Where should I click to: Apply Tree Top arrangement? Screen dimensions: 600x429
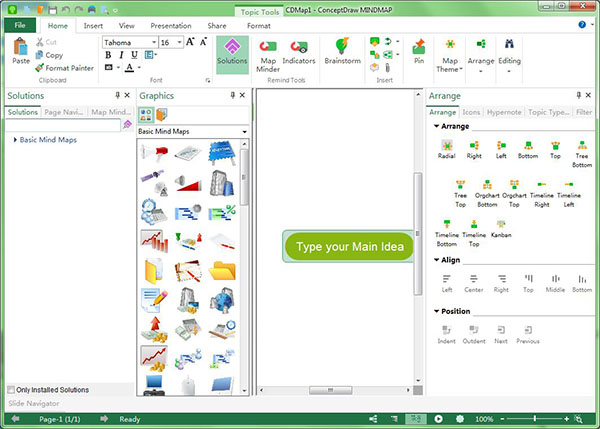(x=460, y=193)
